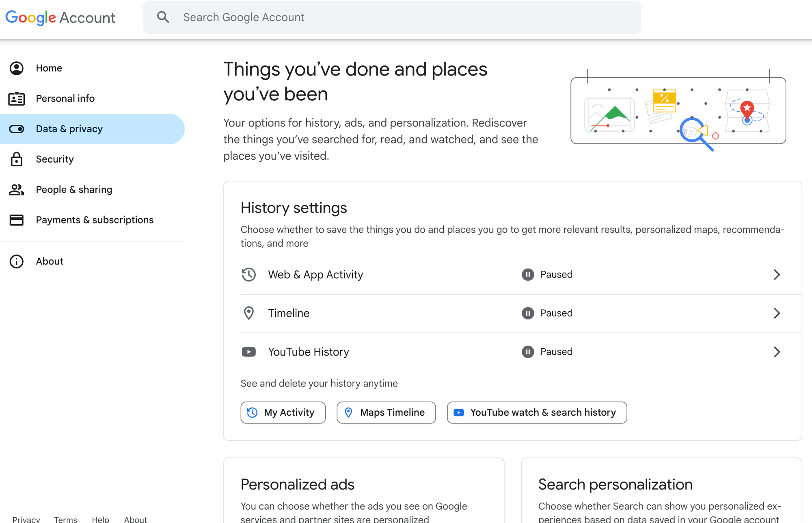Click the Web & App Activity Paused status
Viewport: 812px width, 523px height.
547,275
